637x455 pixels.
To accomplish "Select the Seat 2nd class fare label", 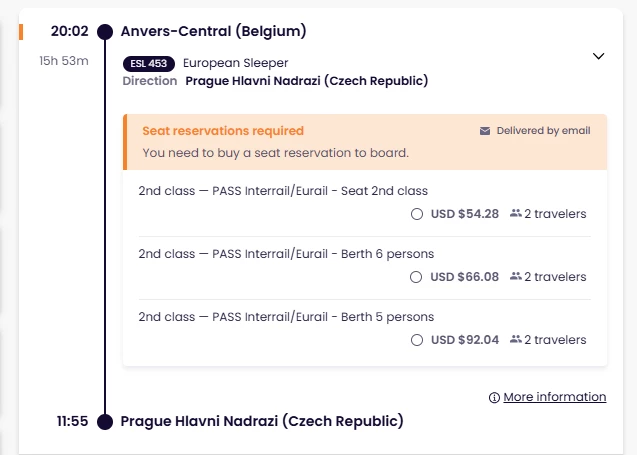I will (x=283, y=191).
